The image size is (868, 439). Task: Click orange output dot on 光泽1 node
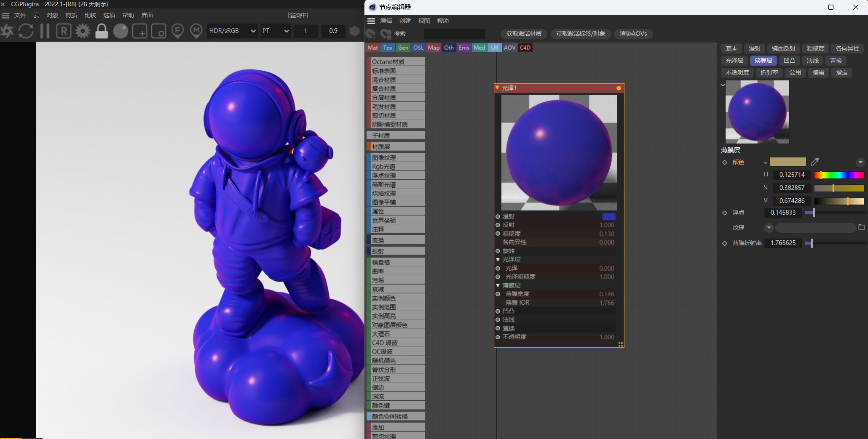pos(619,88)
